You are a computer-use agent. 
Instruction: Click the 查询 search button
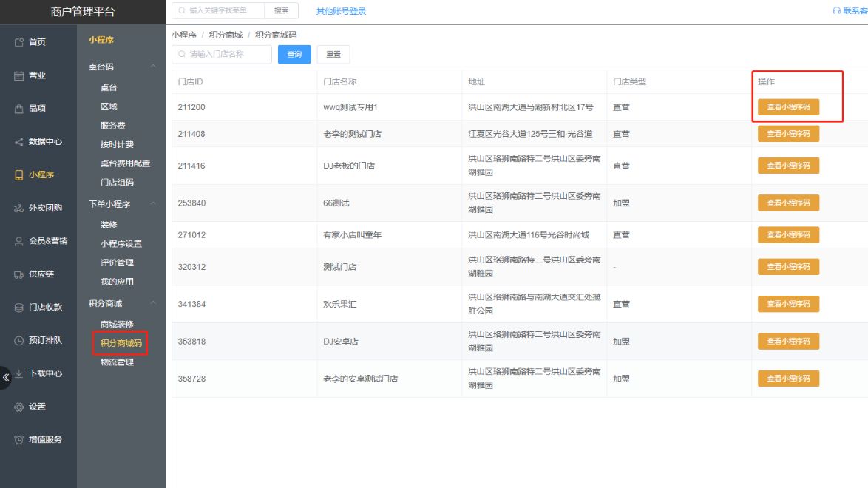coord(294,54)
